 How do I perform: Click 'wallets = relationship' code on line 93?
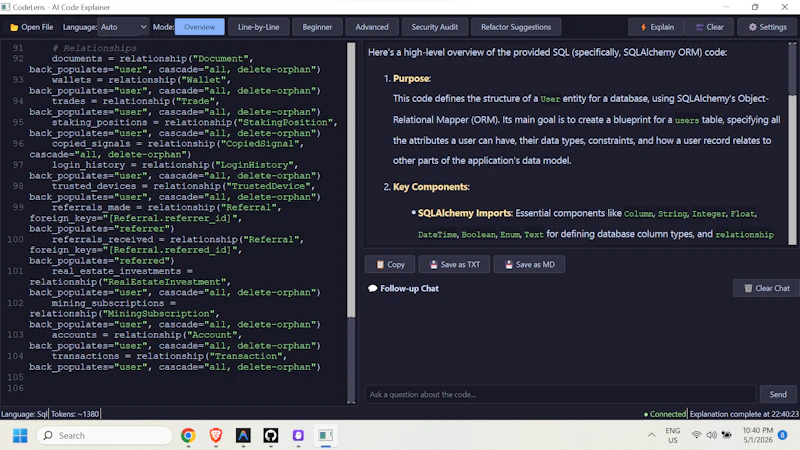tap(114, 80)
